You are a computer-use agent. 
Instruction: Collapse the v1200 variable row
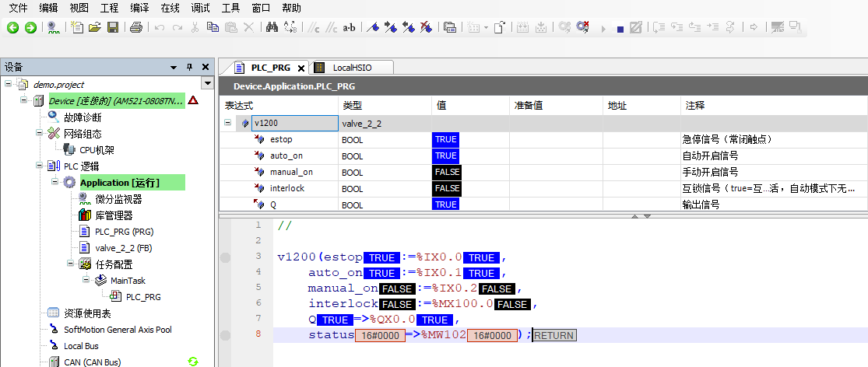tap(228, 123)
